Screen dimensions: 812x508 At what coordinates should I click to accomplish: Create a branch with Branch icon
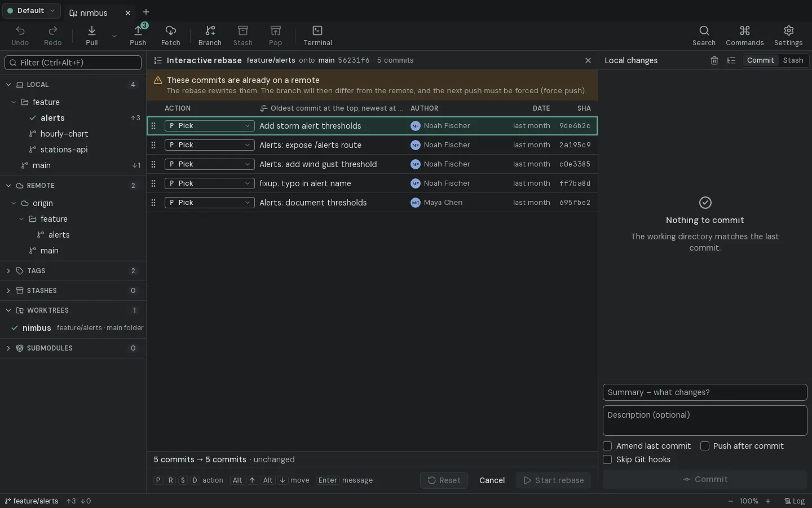point(210,36)
